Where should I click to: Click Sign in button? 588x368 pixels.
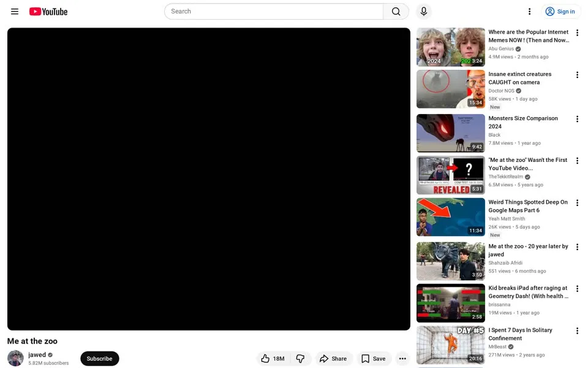[x=560, y=11]
